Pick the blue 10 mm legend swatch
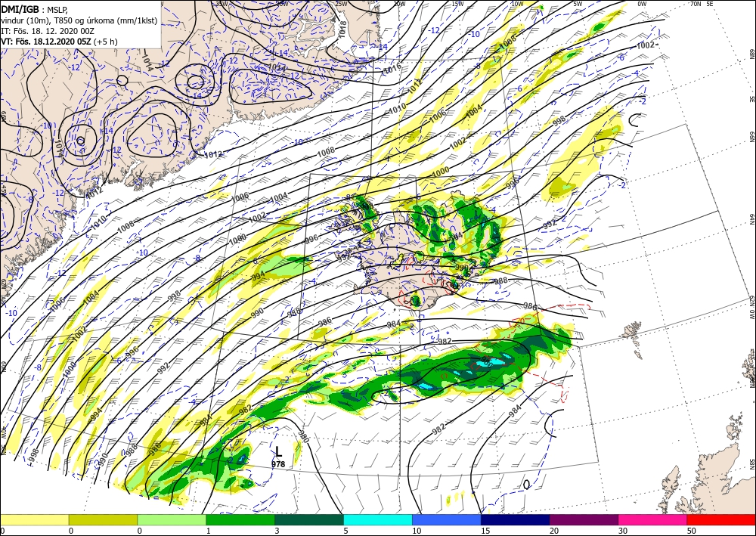756x536 pixels. (x=447, y=519)
